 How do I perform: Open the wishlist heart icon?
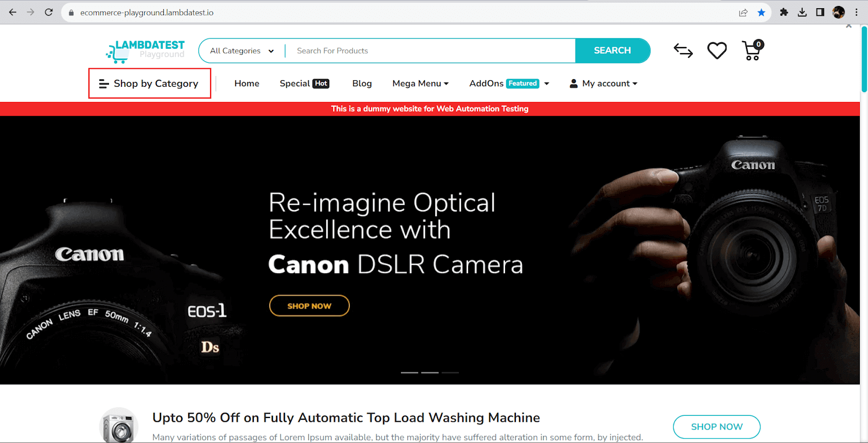pyautogui.click(x=717, y=50)
